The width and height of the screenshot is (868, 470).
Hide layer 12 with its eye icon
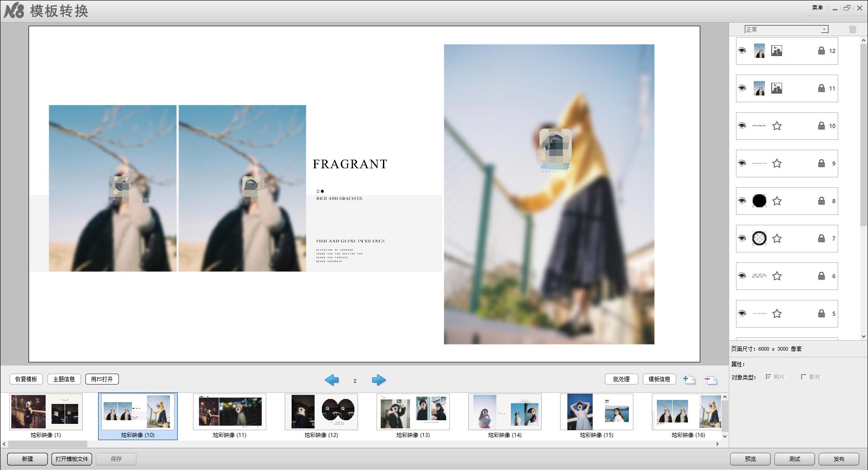click(x=742, y=51)
